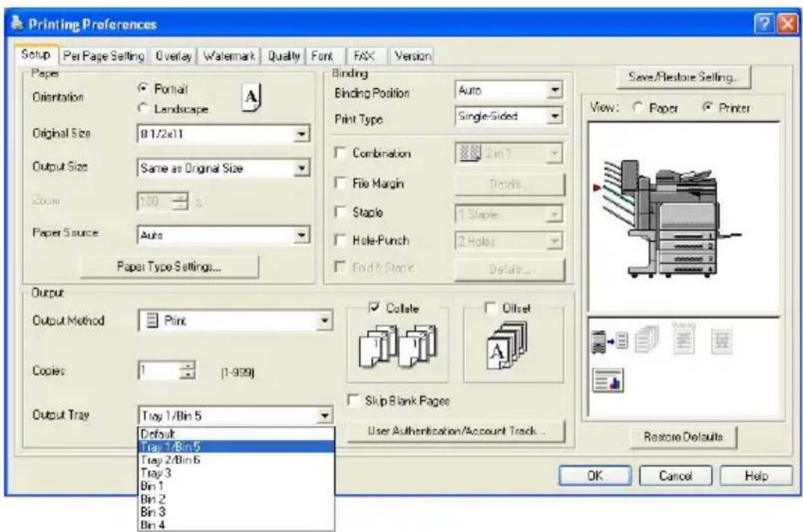
Task: Click the Cancel button
Action: coord(675,476)
